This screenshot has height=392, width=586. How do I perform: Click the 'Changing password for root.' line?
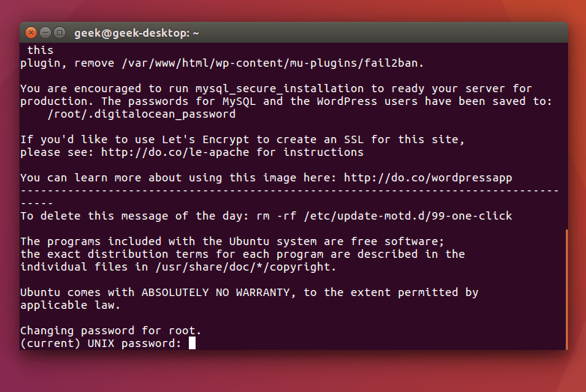(111, 331)
